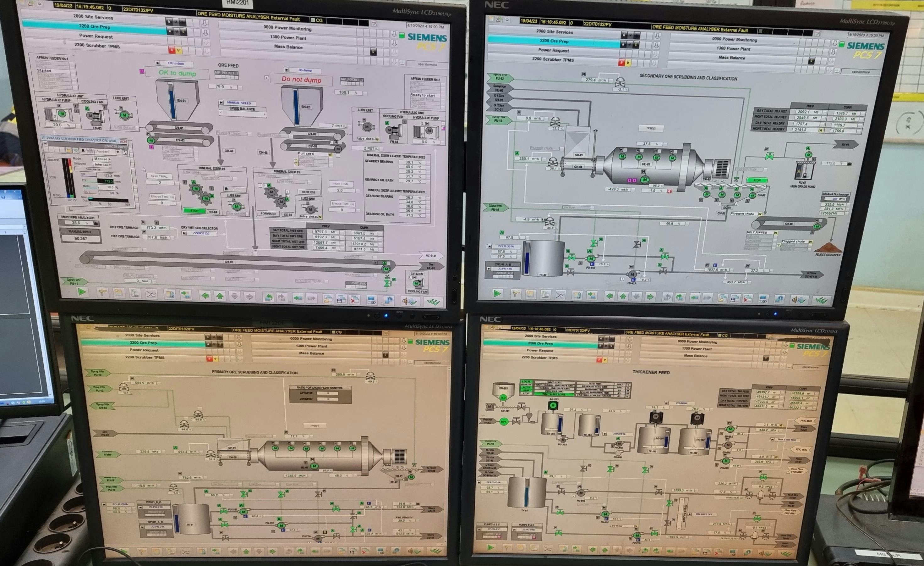This screenshot has width=924, height=566.
Task: Click REVERSE button of Mineral Sizer 01
Action: (309, 192)
